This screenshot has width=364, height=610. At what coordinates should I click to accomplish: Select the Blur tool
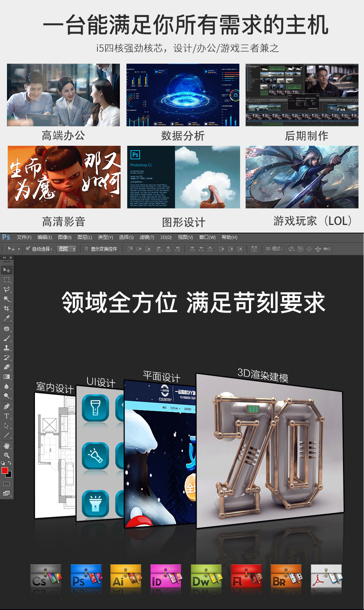pyautogui.click(x=7, y=386)
